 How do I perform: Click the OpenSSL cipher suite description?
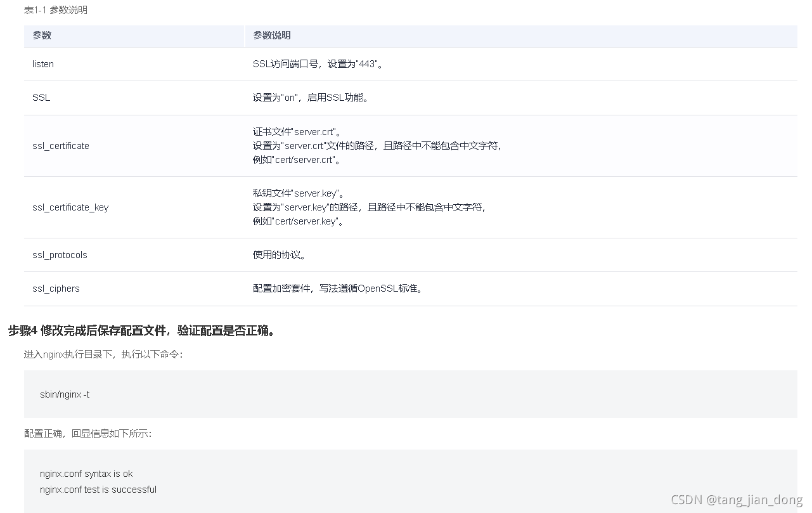click(x=338, y=289)
